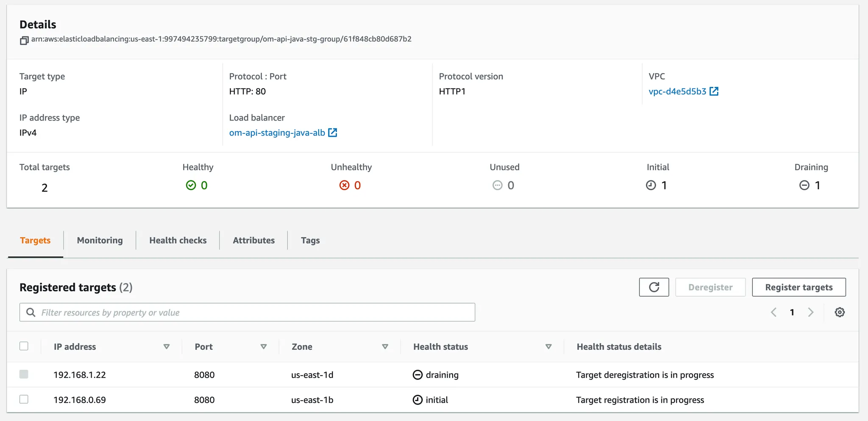This screenshot has width=868, height=421.
Task: Switch to the Health checks tab
Action: click(178, 240)
